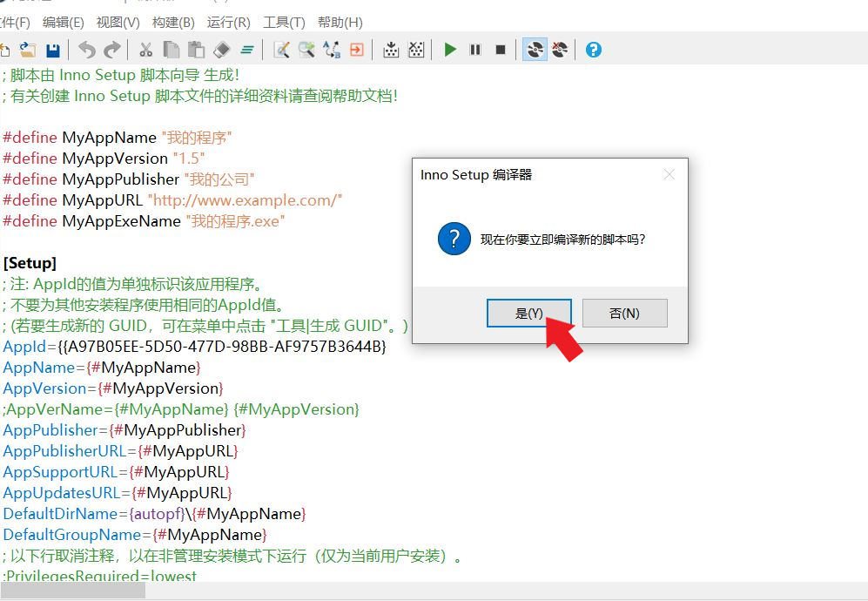The height and width of the screenshot is (601, 868).
Task: Open the Find tool icon
Action: [x=282, y=50]
